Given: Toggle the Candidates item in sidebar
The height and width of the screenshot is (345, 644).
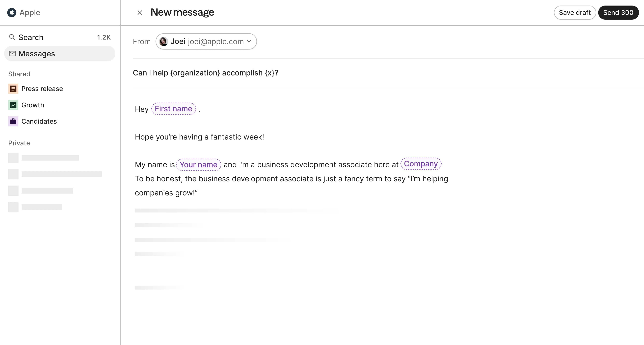Looking at the screenshot, I should [39, 121].
